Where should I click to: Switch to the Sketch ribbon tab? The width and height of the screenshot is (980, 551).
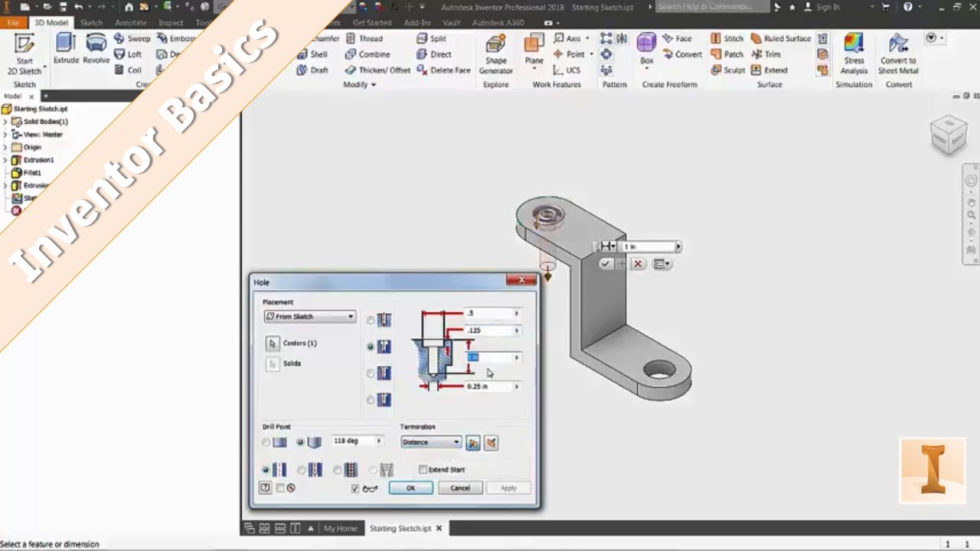click(91, 23)
